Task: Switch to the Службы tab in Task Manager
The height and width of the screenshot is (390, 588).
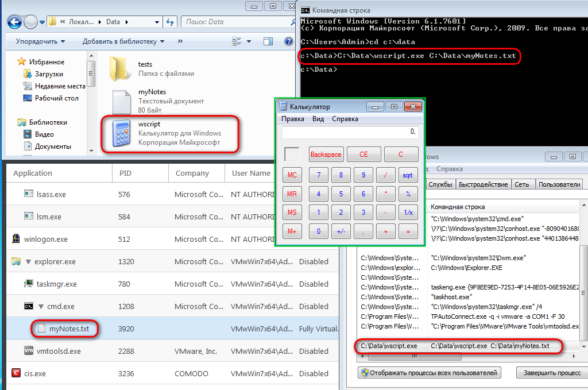Action: tap(440, 184)
